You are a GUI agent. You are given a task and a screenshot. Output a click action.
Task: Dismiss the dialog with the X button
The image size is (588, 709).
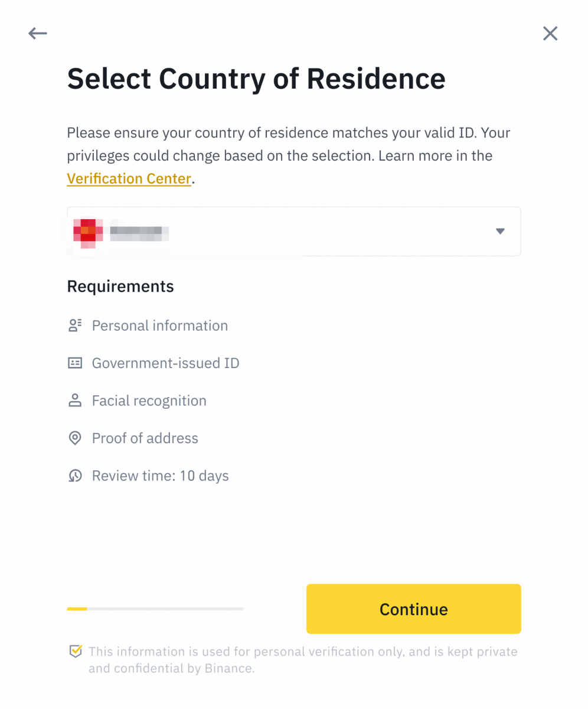pyautogui.click(x=550, y=33)
